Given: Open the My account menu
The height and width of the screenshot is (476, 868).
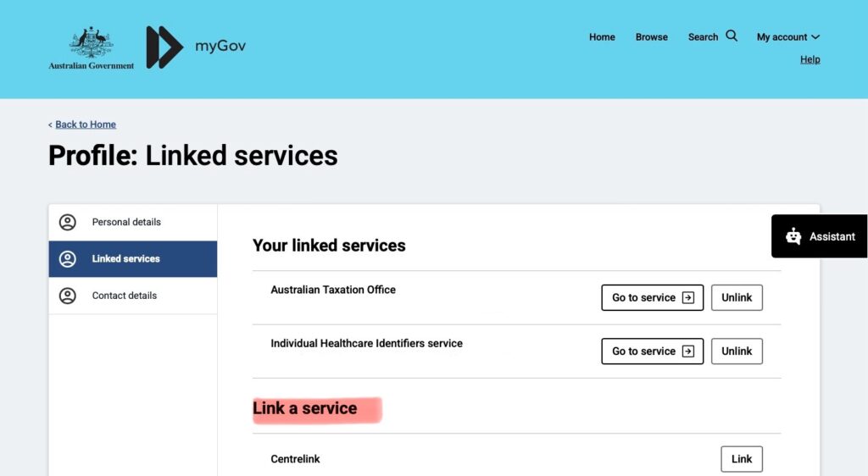Looking at the screenshot, I should coord(788,37).
